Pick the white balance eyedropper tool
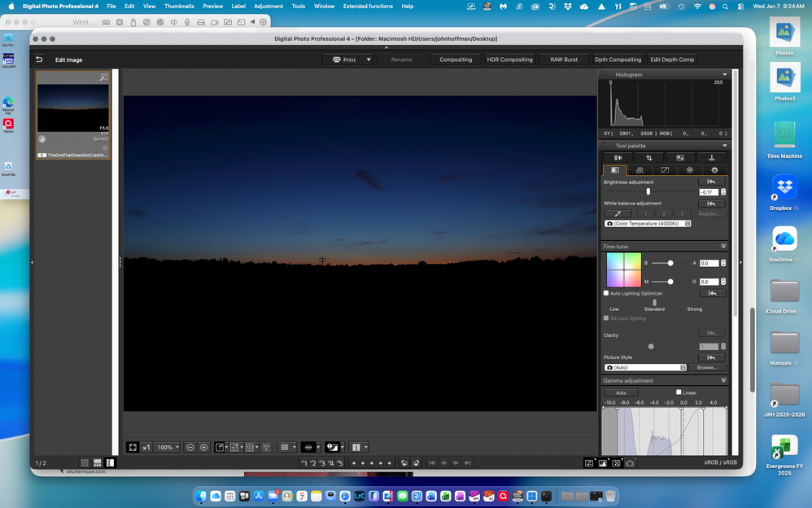812x508 pixels. [618, 213]
